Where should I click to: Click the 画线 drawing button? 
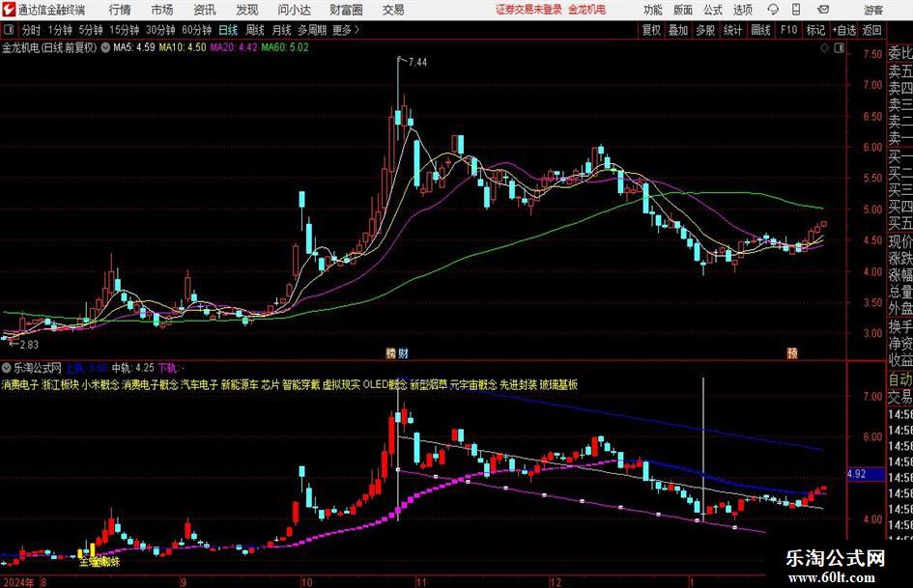[x=760, y=30]
